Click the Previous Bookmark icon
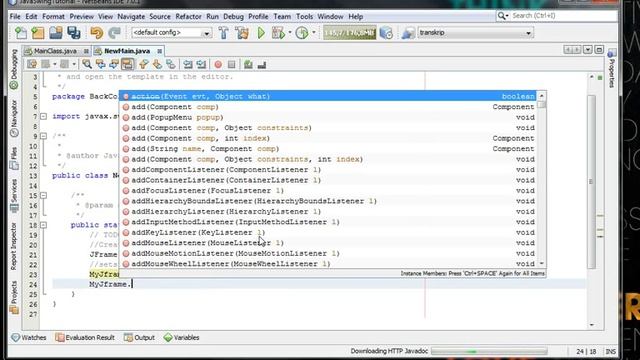The width and height of the screenshot is (640, 360). (x=143, y=64)
